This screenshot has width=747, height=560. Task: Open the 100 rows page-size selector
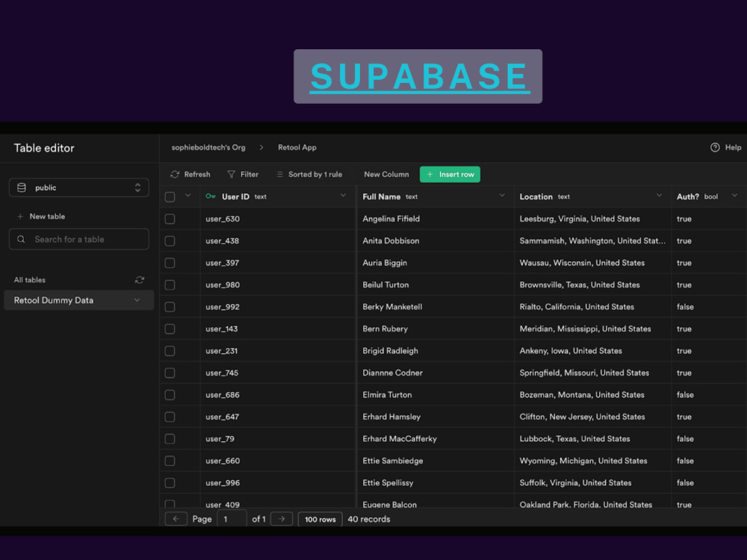point(320,518)
